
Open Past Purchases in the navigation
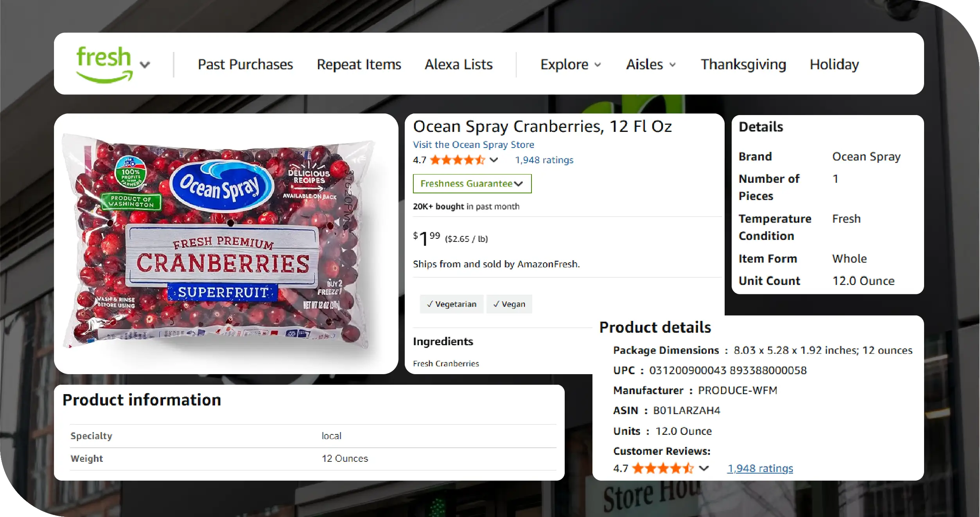pos(245,65)
